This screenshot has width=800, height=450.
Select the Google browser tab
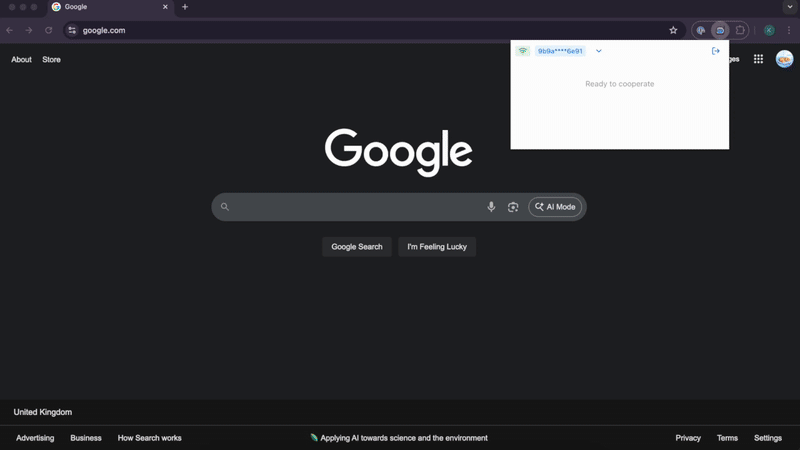[x=110, y=7]
